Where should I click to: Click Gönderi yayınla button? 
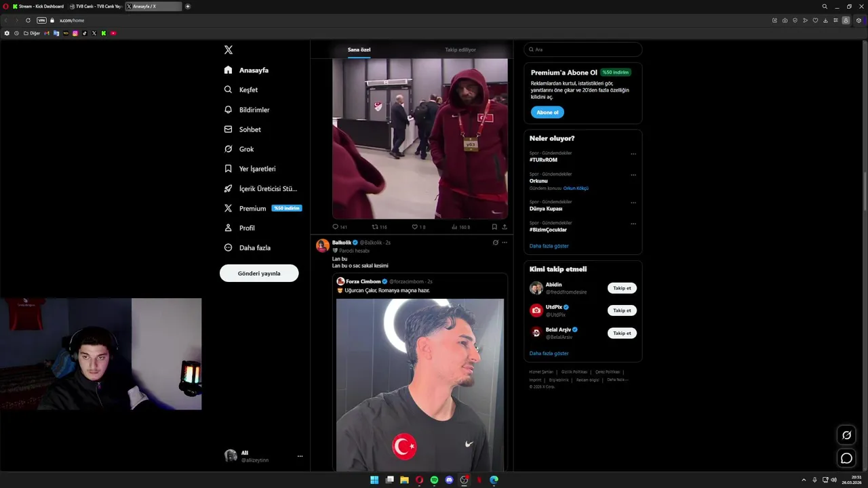pyautogui.click(x=259, y=273)
